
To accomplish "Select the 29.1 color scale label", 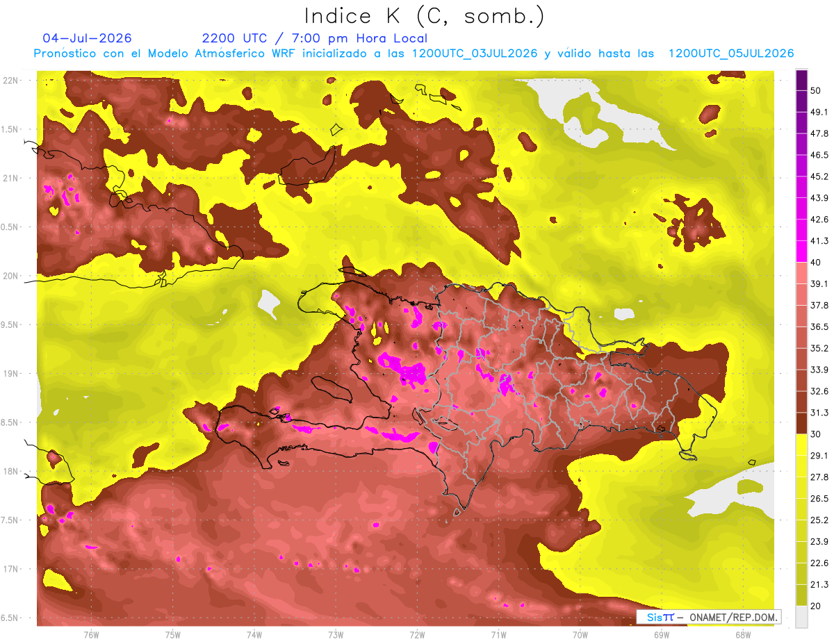I will 819,456.
